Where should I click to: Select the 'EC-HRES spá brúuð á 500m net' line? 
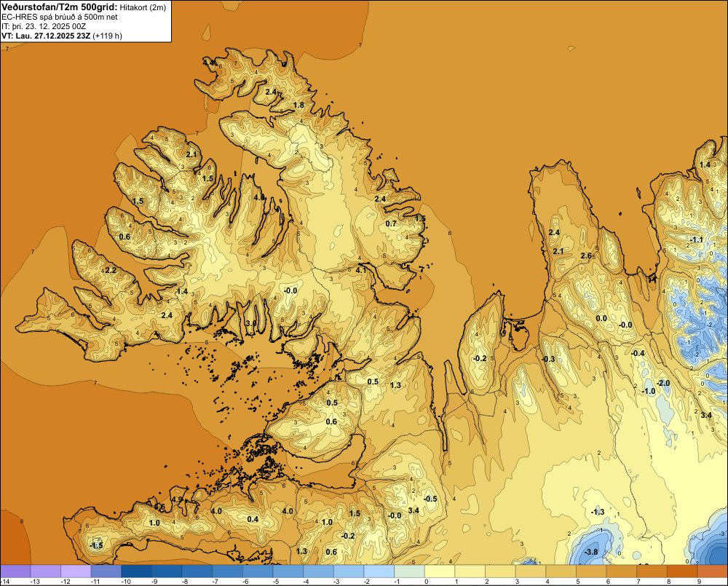coord(60,17)
